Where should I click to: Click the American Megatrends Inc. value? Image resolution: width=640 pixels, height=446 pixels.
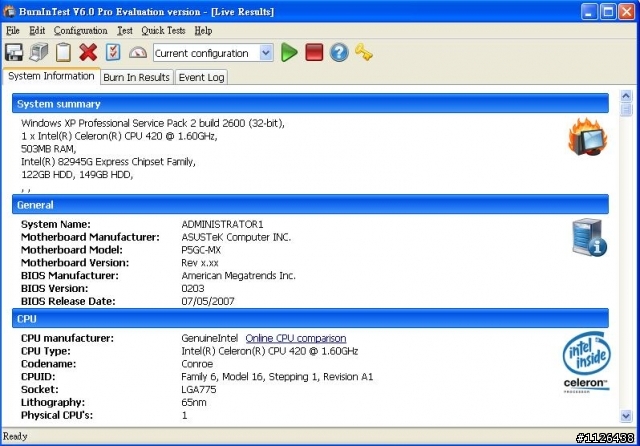click(x=238, y=276)
